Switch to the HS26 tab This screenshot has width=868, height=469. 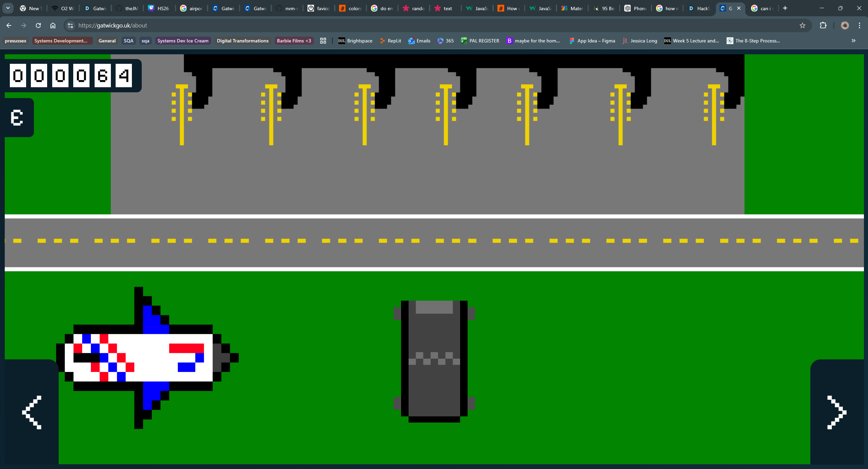click(x=159, y=8)
